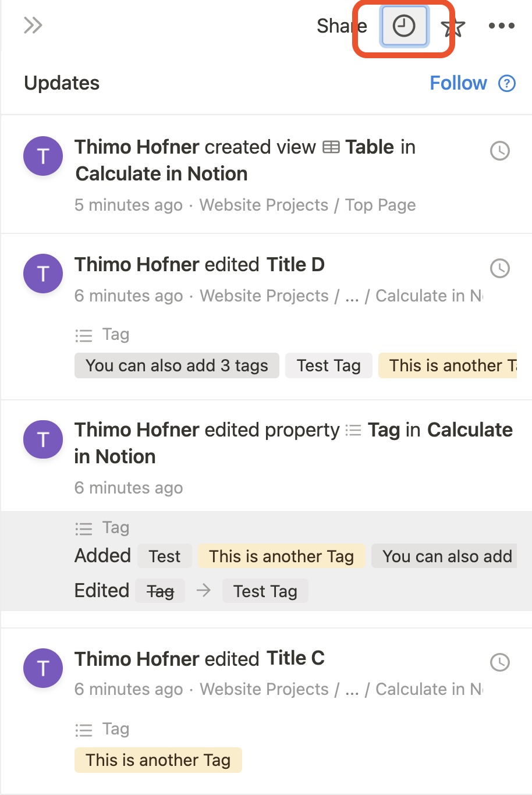This screenshot has height=795, width=532.
Task: Enable the Follow toggle for updates
Action: tap(459, 83)
